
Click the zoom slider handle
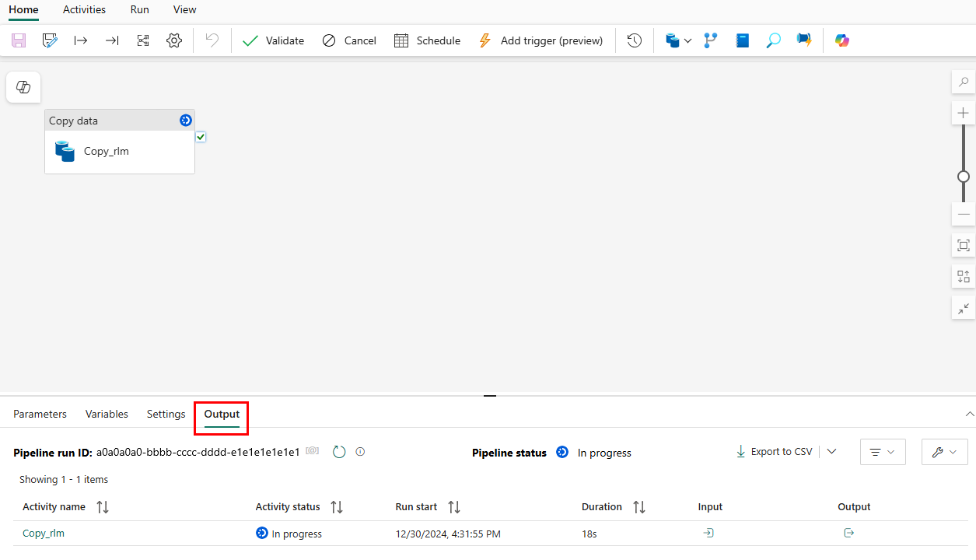tap(964, 177)
